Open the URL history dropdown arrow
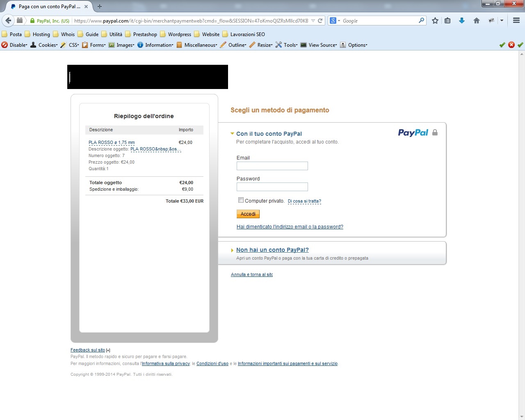The width and height of the screenshot is (525, 420). click(313, 21)
